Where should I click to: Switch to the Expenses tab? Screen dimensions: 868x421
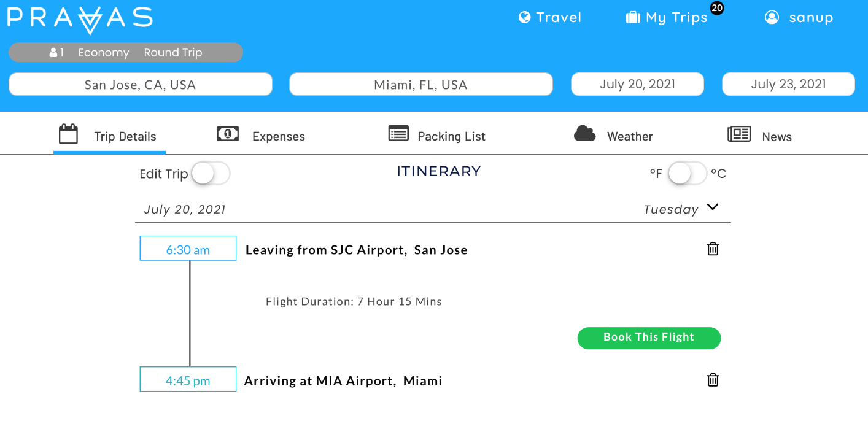click(278, 136)
